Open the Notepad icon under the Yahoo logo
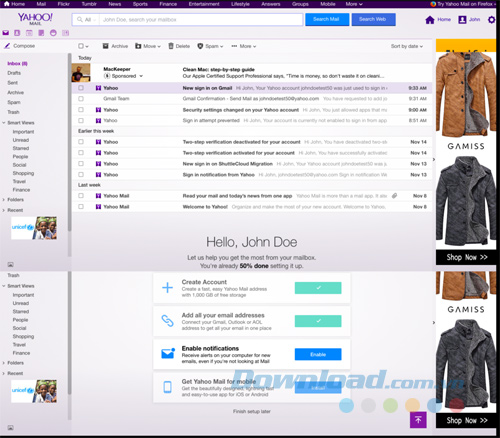 41,33
